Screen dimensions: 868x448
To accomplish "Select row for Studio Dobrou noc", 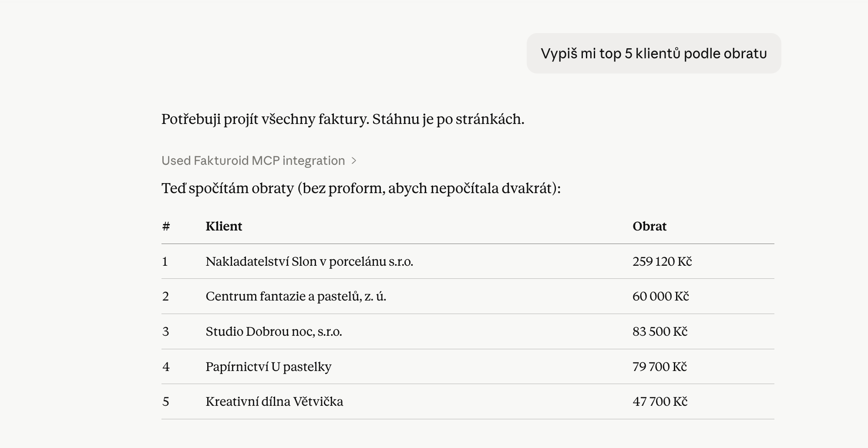I will [275, 331].
